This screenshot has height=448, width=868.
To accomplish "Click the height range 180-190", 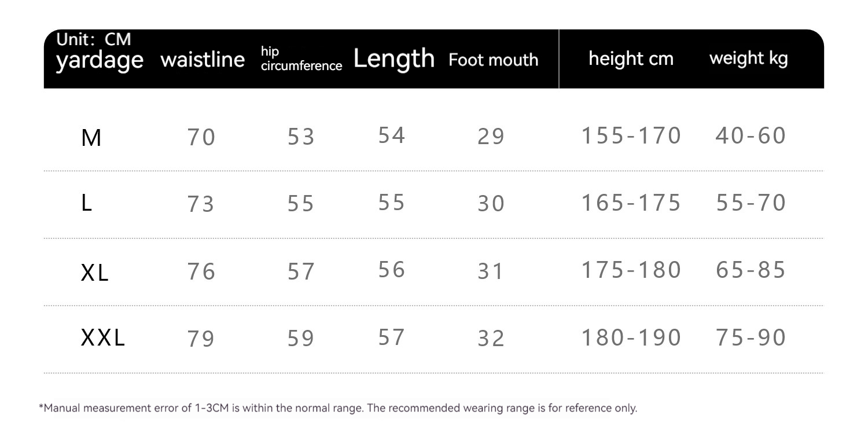I will 631,338.
